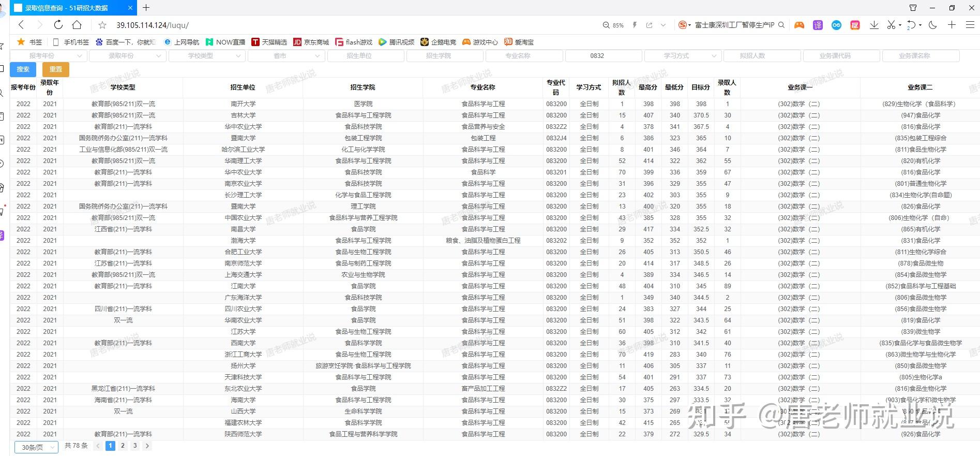Reload the page with the refresh icon
The image size is (980, 456).
click(x=58, y=25)
